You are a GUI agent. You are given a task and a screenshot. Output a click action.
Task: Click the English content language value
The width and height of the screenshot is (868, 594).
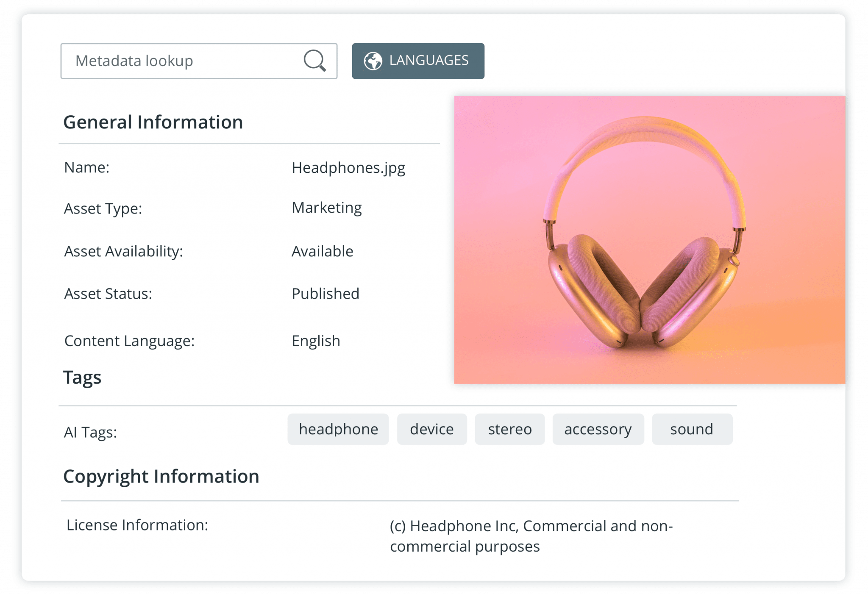pyautogui.click(x=315, y=340)
